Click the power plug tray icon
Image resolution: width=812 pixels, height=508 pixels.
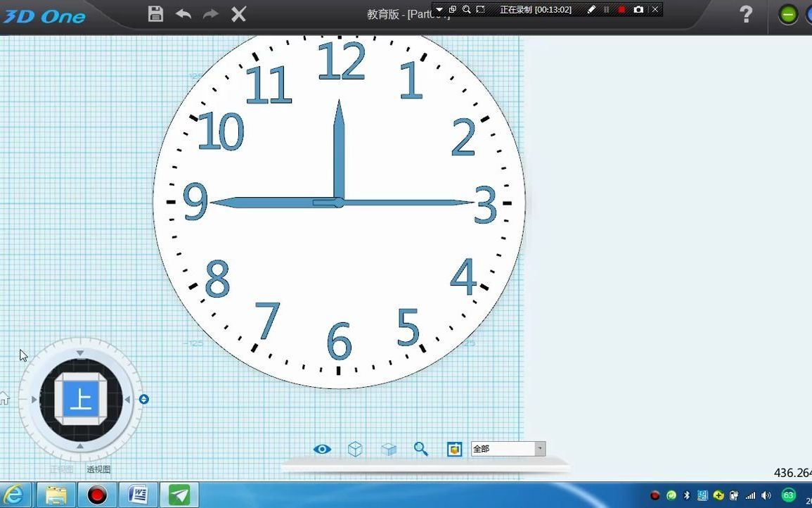tap(734, 495)
